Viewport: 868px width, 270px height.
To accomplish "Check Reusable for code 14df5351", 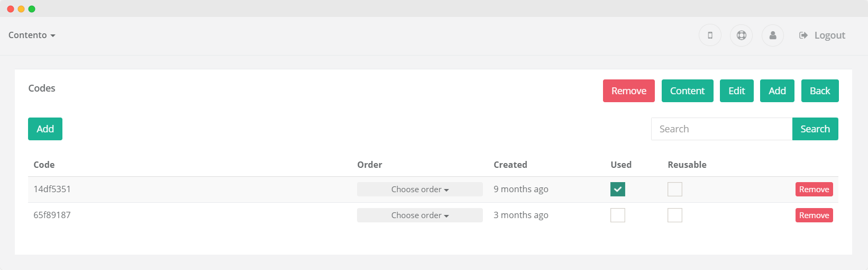I will pos(675,189).
